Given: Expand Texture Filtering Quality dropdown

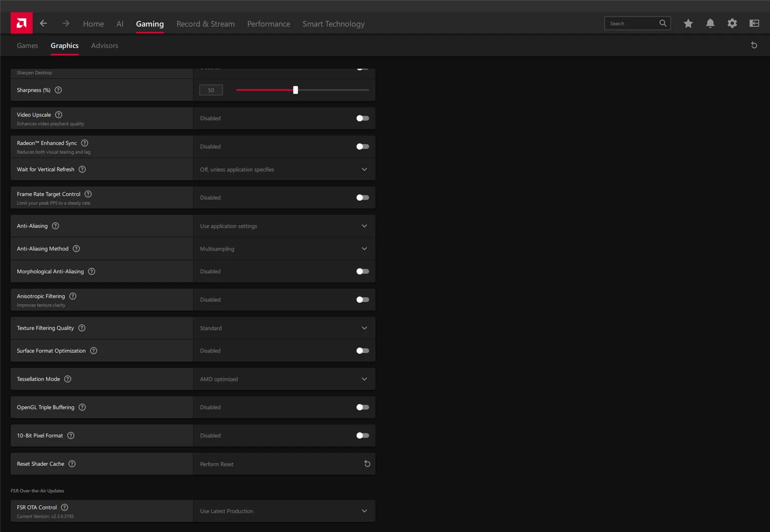Looking at the screenshot, I should (x=284, y=329).
